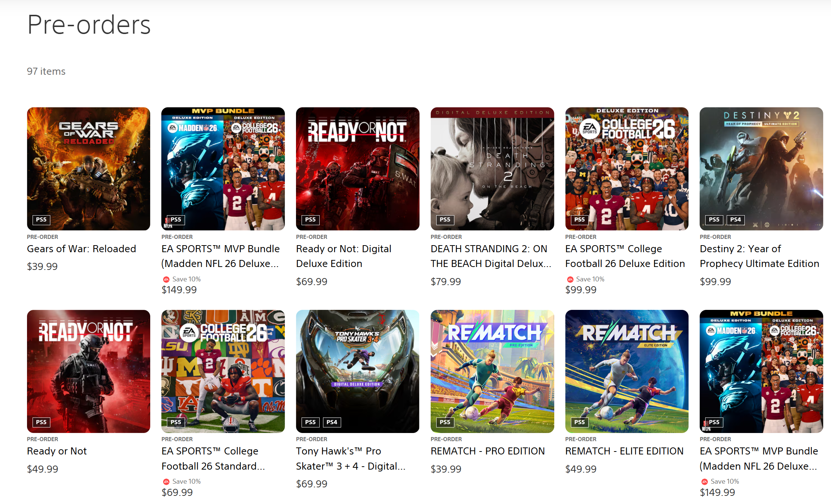831x504 pixels.
Task: Click PRE-ORDER label above Tony Hawk's Pro Skater title
Action: (x=312, y=439)
